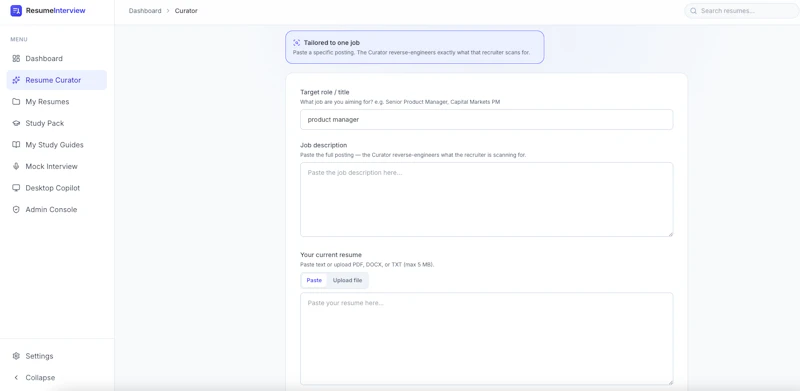800x391 pixels.
Task: Click the Mock Interview microphone icon
Action: [16, 166]
